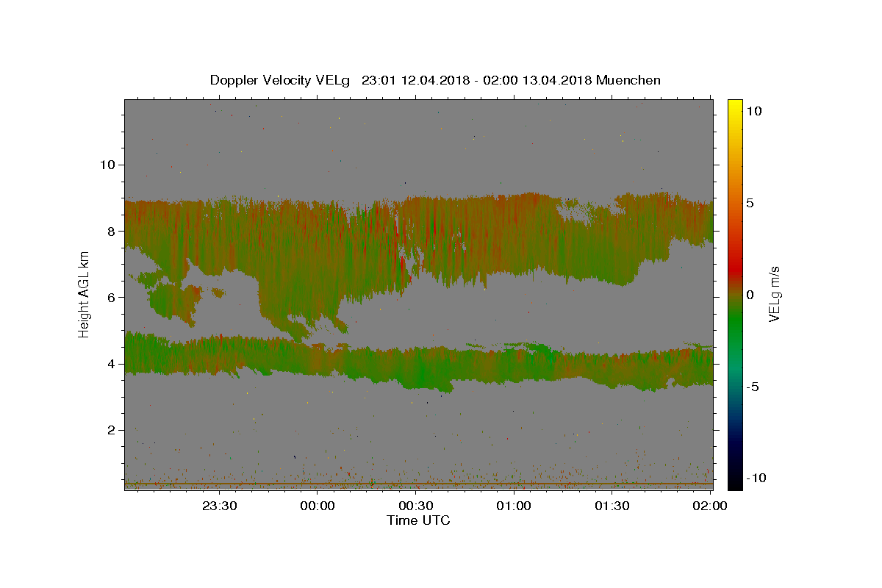
Task: Click the yellow top of the colorbar
Action: [x=735, y=107]
